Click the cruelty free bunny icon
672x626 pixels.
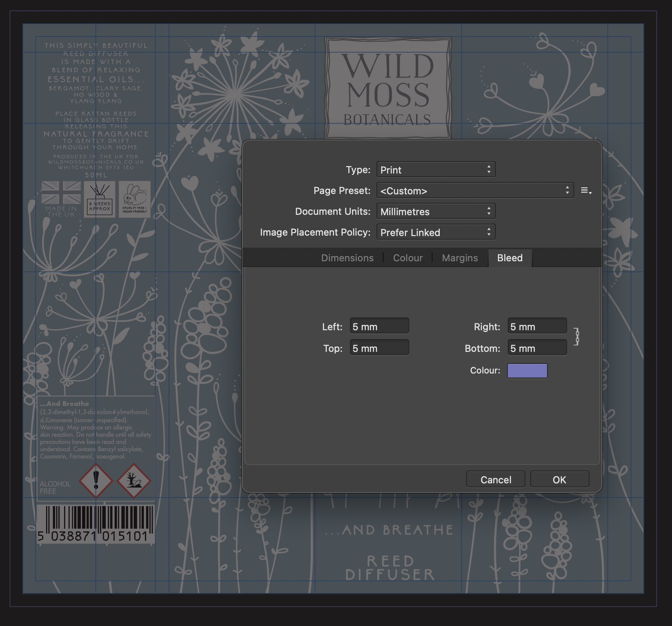(x=135, y=199)
